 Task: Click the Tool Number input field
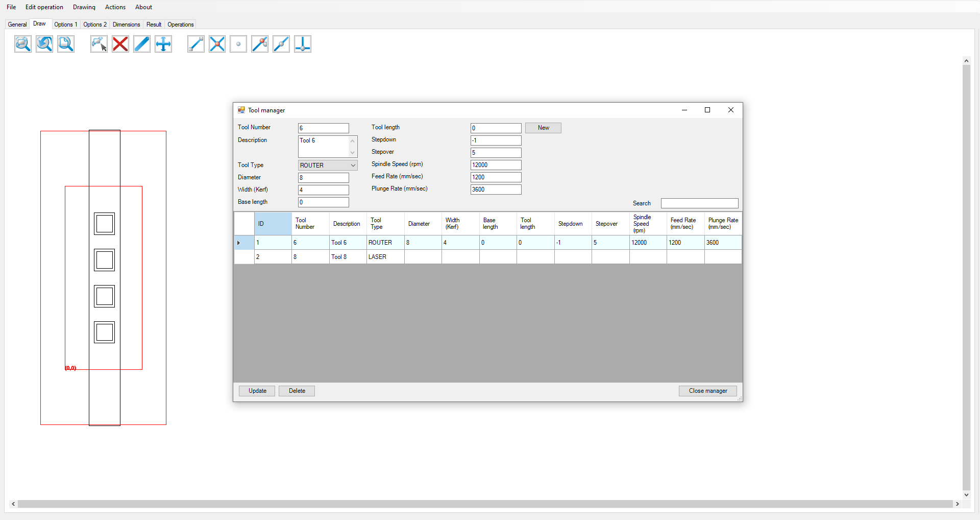324,128
